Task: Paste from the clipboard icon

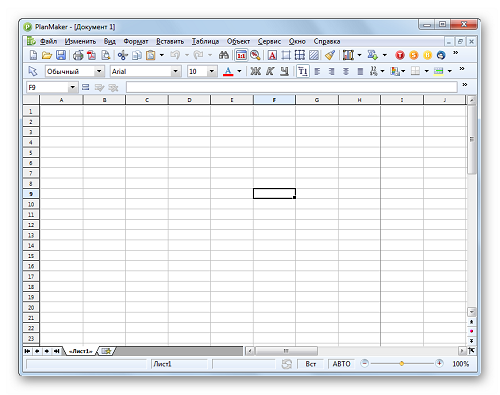Action: [x=151, y=55]
